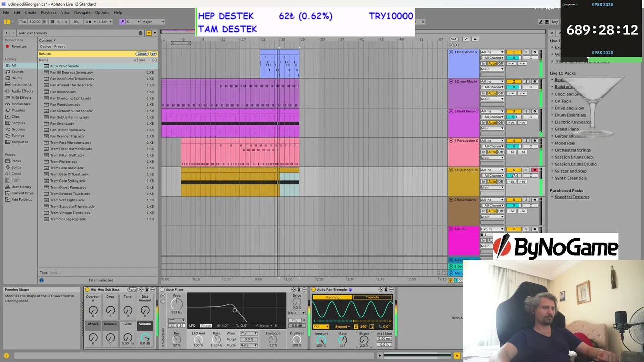The width and height of the screenshot is (644, 362).
Task: Toggle track 1 activator button
Action: 514,52
